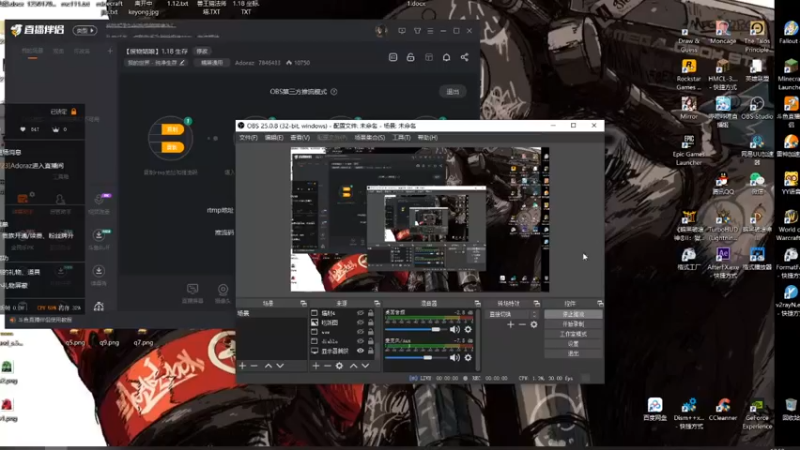Float the Scenes dock panel icon
Screen dimensions: 800x450
tap(303, 303)
